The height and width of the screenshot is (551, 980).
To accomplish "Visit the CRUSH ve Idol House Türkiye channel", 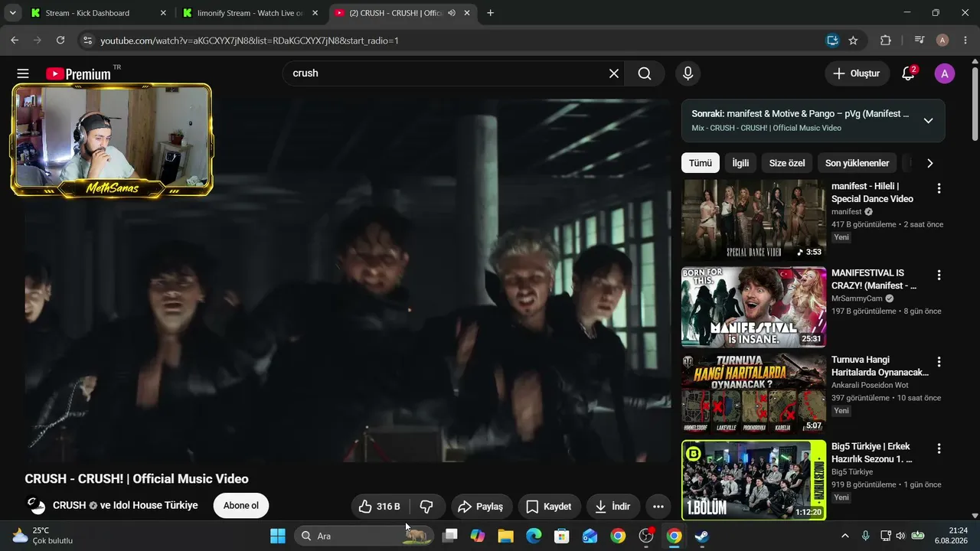I will pos(126,505).
